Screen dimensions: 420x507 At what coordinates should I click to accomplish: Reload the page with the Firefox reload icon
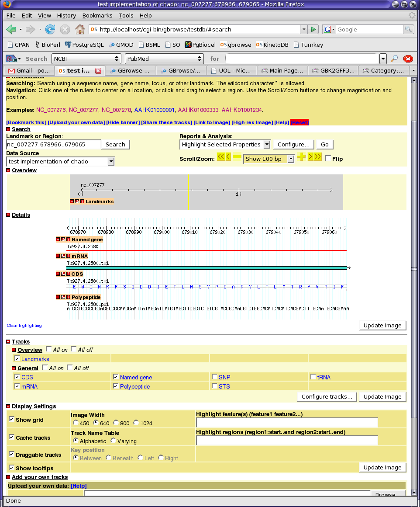50,29
